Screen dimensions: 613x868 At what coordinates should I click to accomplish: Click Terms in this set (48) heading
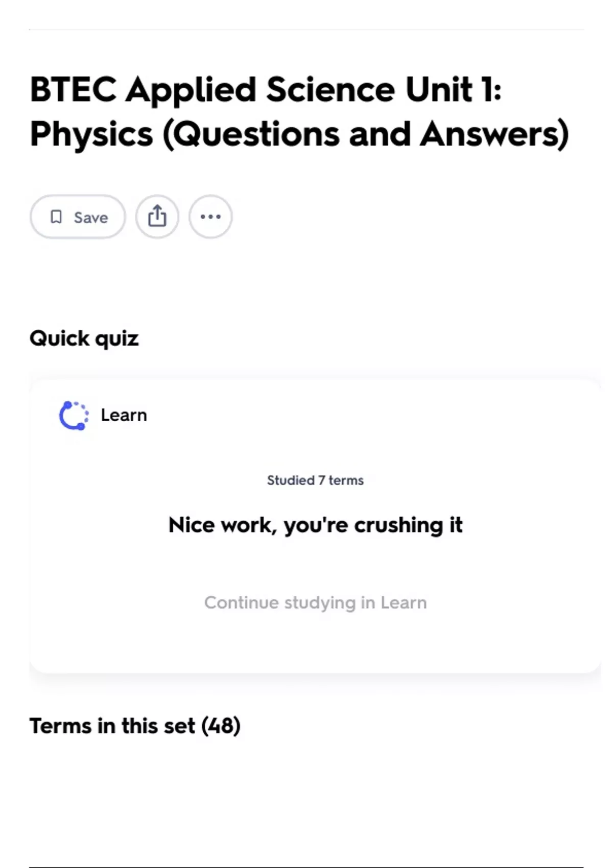point(136,725)
